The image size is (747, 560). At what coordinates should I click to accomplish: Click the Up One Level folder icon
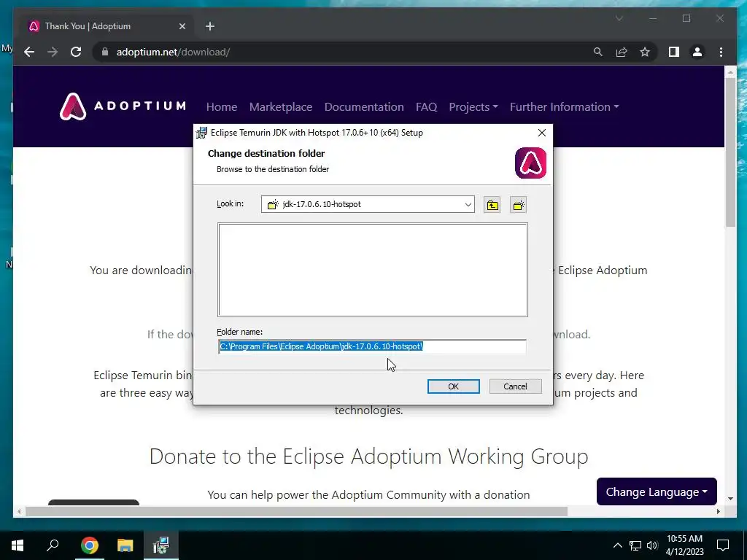492,205
